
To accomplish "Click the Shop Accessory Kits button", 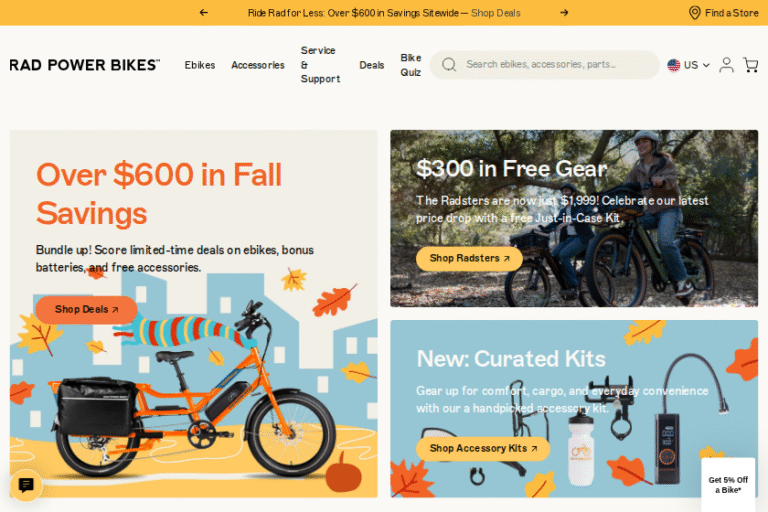I will click(483, 448).
